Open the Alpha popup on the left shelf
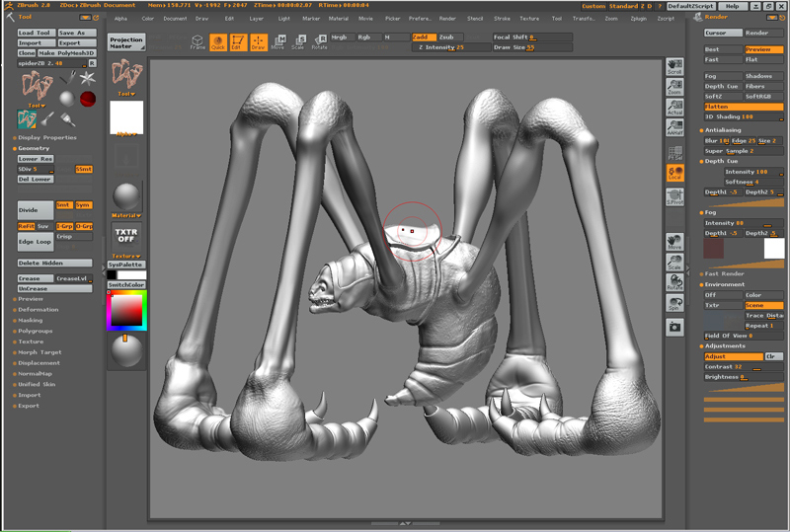The height and width of the screenshot is (532, 790). (126, 134)
